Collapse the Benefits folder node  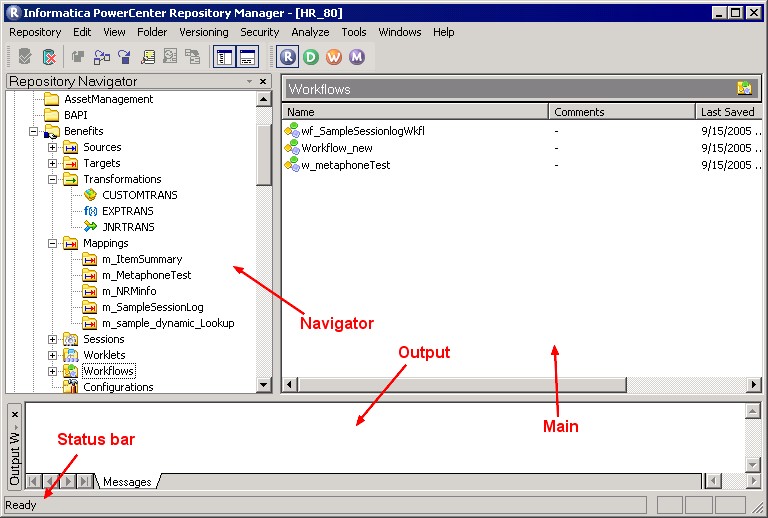coord(33,131)
